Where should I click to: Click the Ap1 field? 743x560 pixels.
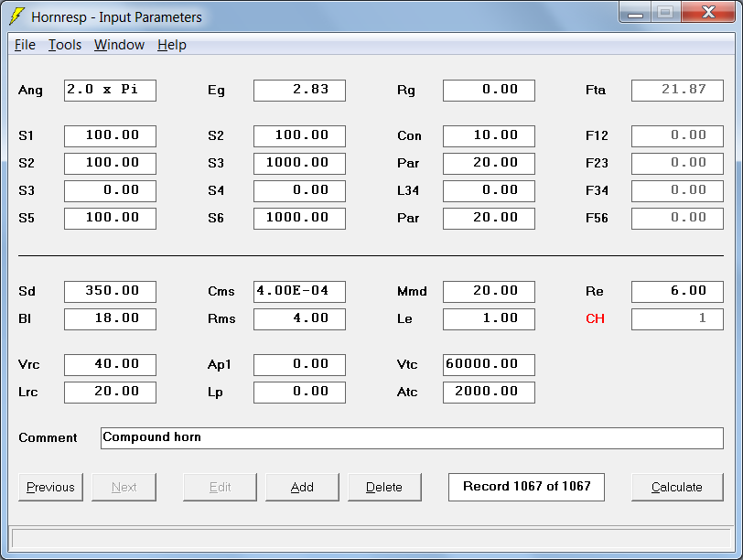click(299, 365)
